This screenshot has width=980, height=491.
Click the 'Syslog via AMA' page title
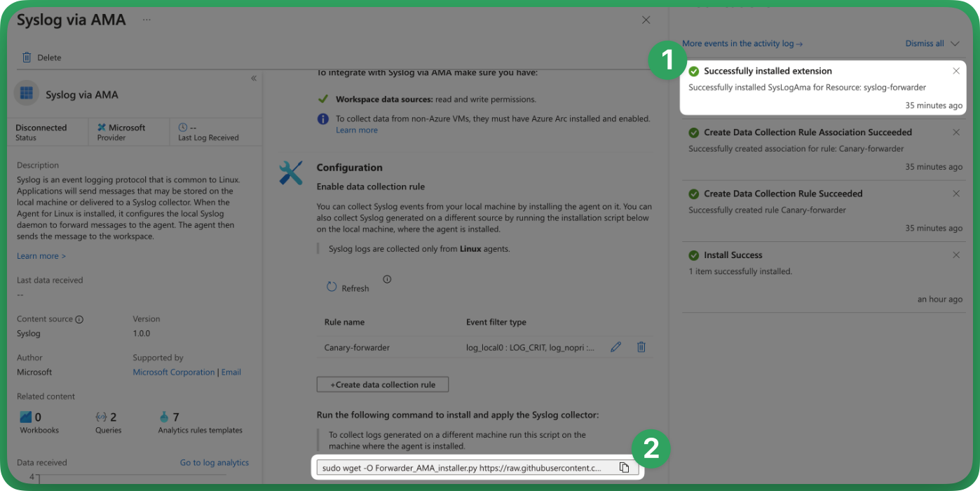(x=72, y=20)
